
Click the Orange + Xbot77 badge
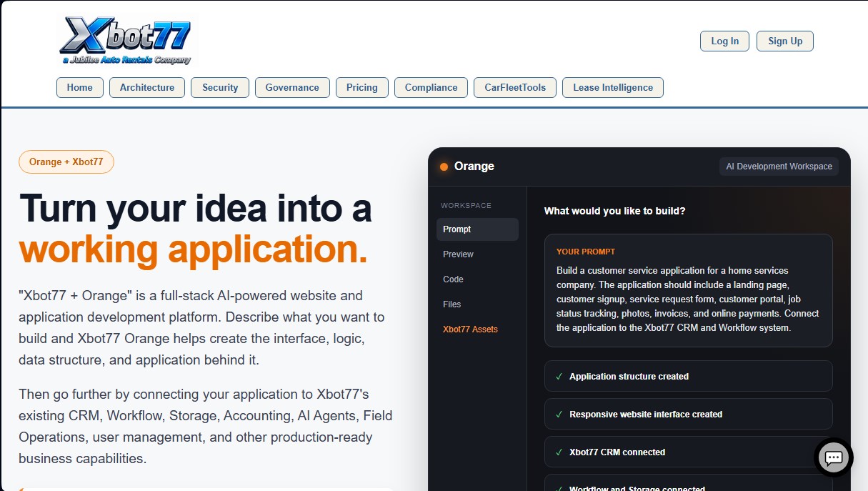pos(66,162)
